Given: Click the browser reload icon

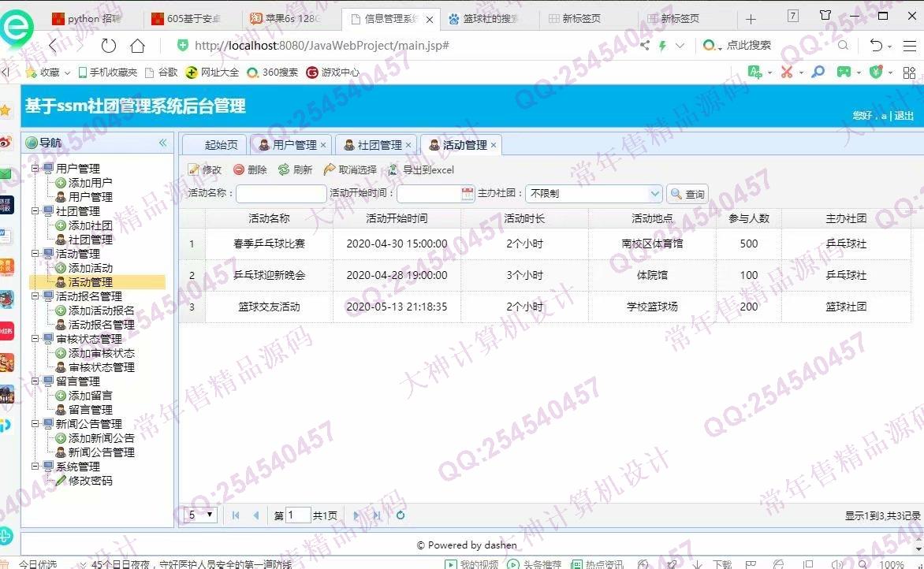Looking at the screenshot, I should (109, 46).
